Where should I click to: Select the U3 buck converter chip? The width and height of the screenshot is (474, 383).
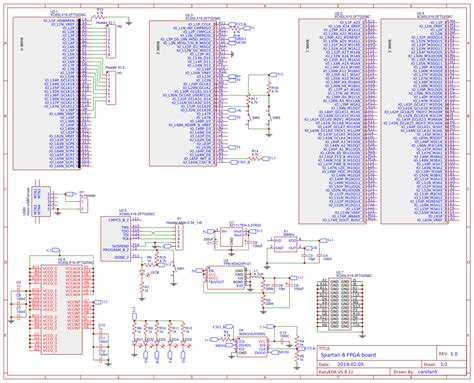226,277
